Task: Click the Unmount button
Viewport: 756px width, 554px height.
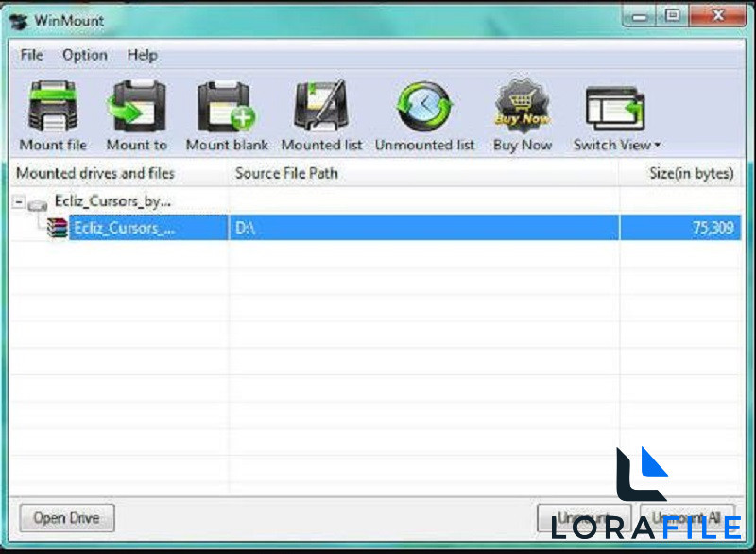Action: tap(584, 519)
